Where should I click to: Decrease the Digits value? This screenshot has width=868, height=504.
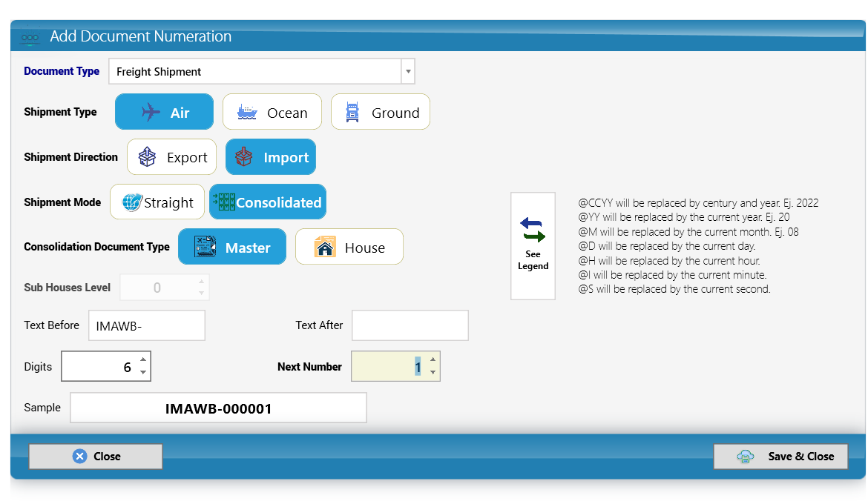pos(143,372)
